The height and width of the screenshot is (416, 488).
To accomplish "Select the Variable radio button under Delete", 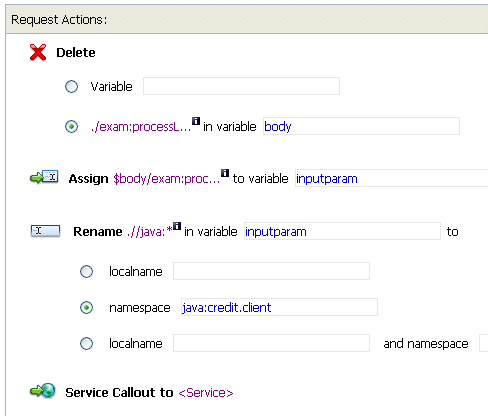I will 71,87.
